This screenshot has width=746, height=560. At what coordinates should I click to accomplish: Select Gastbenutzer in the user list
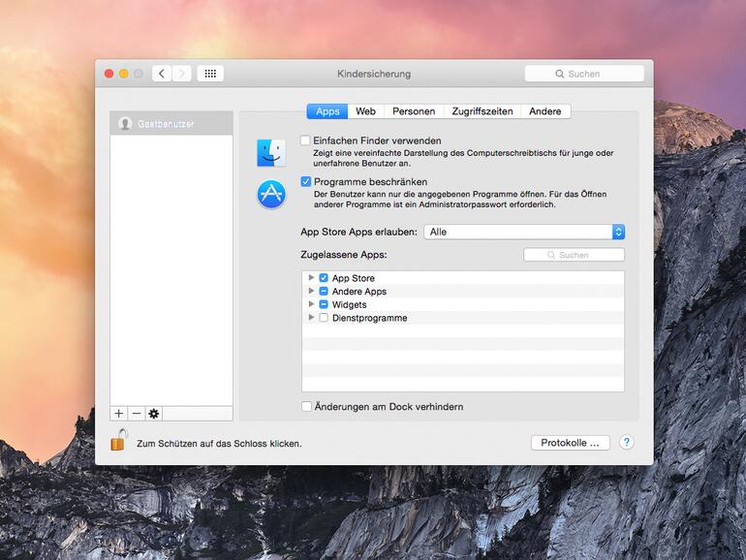(171, 124)
